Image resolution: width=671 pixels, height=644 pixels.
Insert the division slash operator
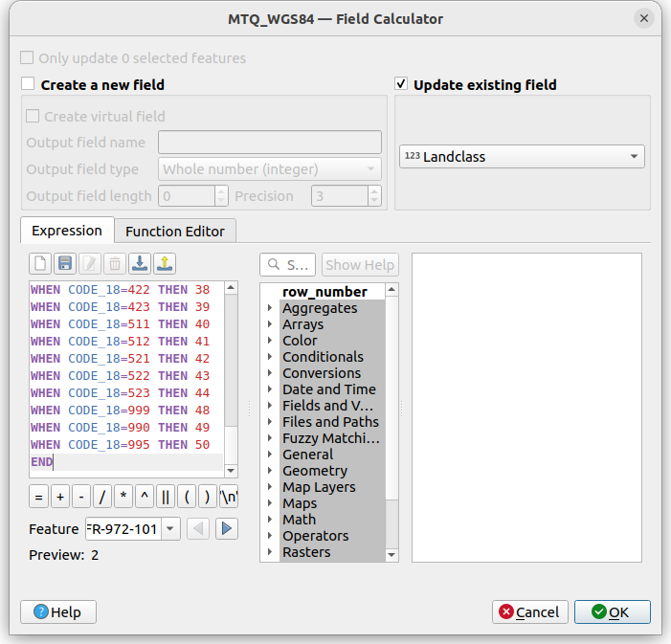tap(102, 497)
